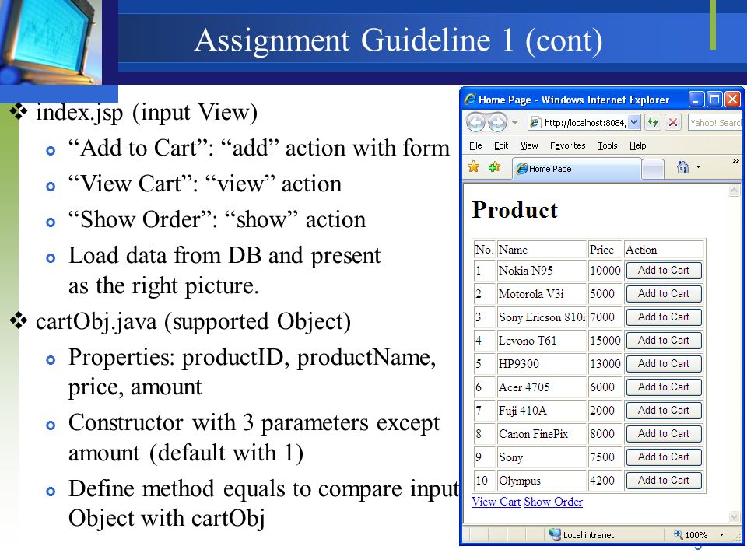747x560 pixels.
Task: Add HP9300 to cart
Action: (664, 364)
